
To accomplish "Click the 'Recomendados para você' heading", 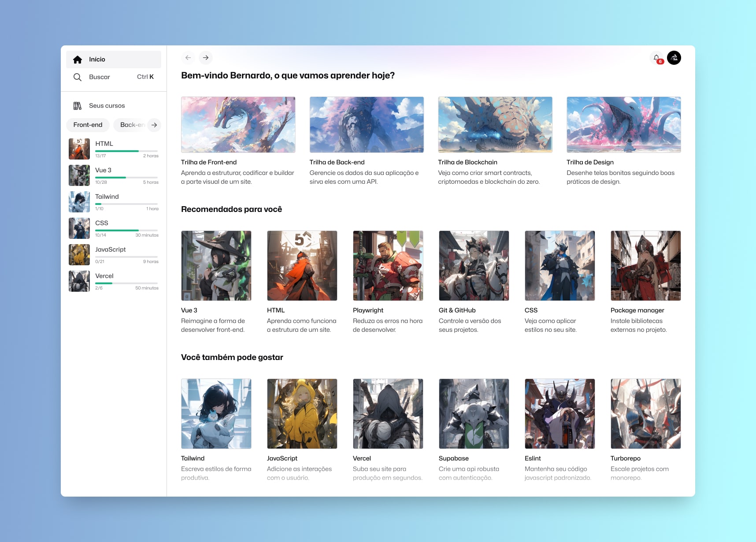I will click(232, 209).
